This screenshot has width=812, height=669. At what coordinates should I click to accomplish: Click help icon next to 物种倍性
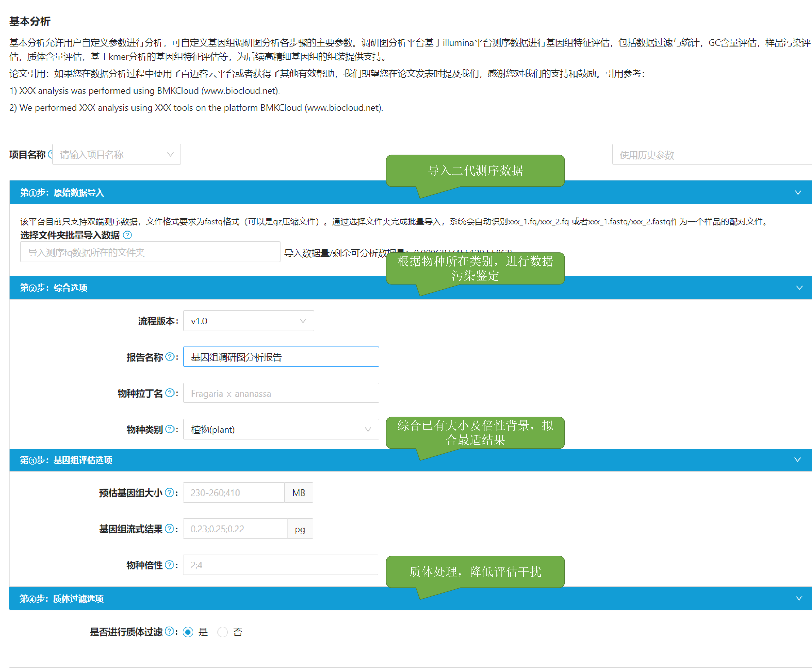(x=169, y=565)
